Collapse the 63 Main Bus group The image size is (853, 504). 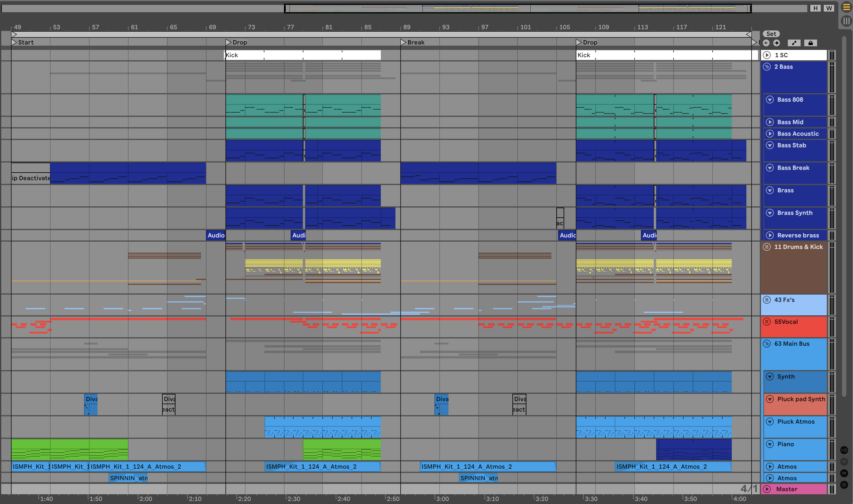(x=767, y=344)
